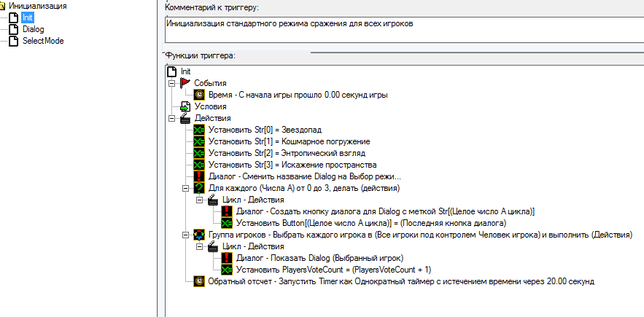
Task: Select 'Установить Button[...] = Последняя кнопка' action
Action: (x=371, y=223)
